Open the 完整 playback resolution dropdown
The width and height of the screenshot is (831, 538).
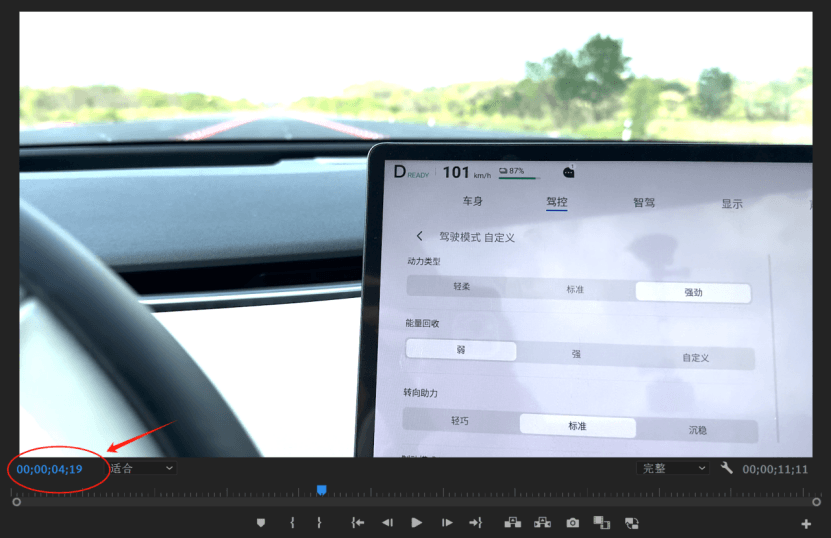673,468
